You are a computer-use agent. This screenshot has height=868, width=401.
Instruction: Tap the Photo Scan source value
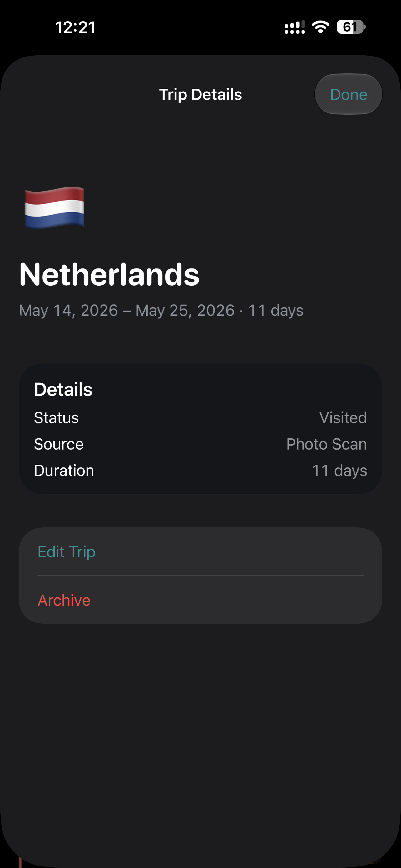[x=327, y=444]
